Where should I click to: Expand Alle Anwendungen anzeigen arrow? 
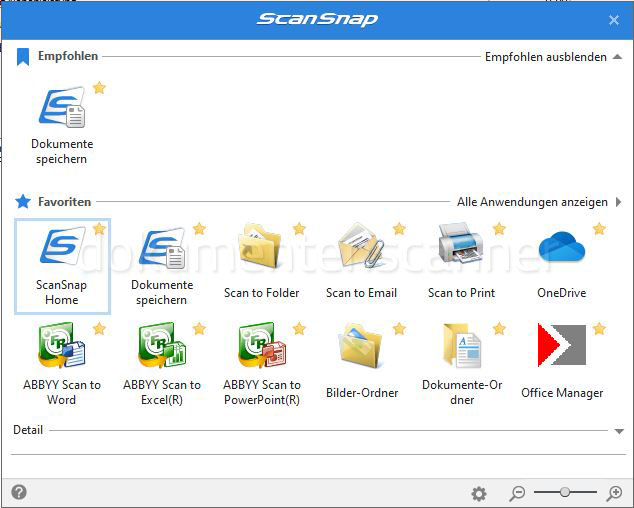tap(618, 202)
